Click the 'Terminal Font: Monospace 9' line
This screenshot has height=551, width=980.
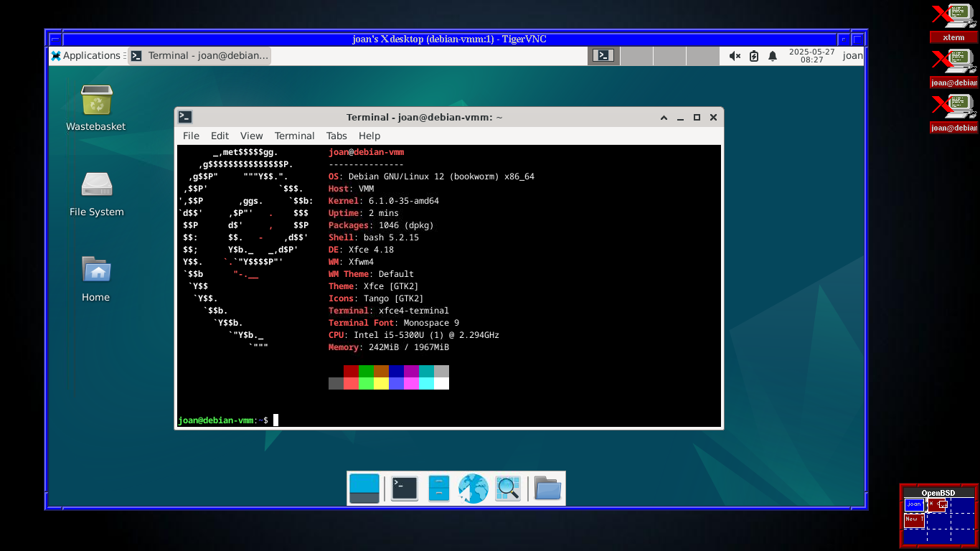coord(394,323)
